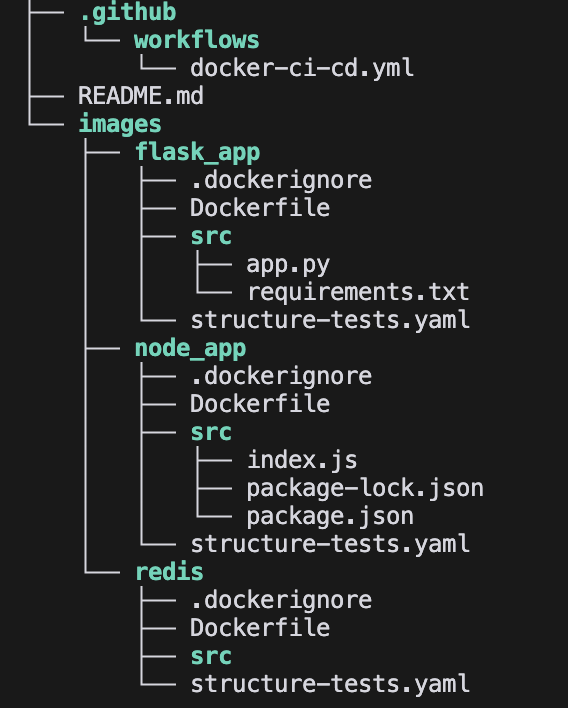Click .dockerignore under flask_app
The height and width of the screenshot is (708, 568).
[x=281, y=180]
